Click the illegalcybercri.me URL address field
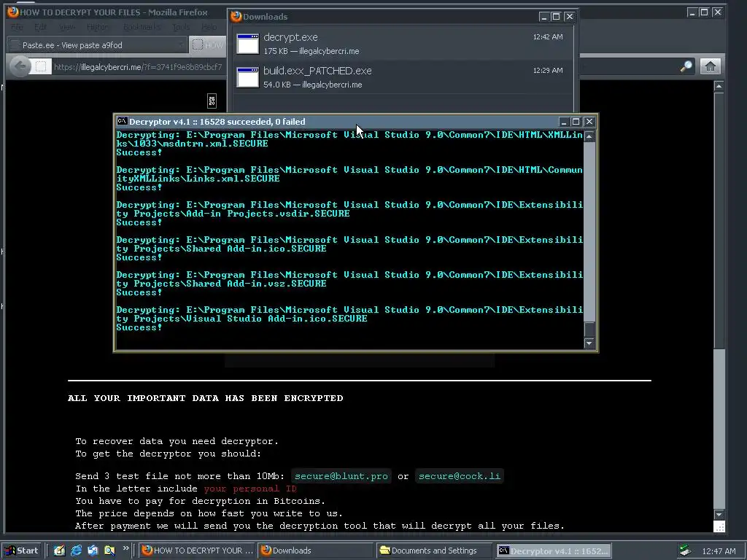The height and width of the screenshot is (560, 747). [138, 67]
